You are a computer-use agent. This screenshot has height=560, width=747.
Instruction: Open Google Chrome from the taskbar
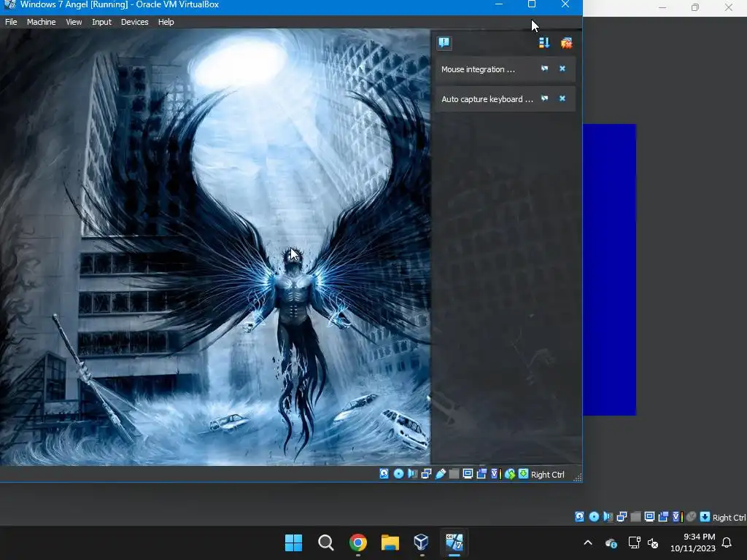click(x=357, y=542)
